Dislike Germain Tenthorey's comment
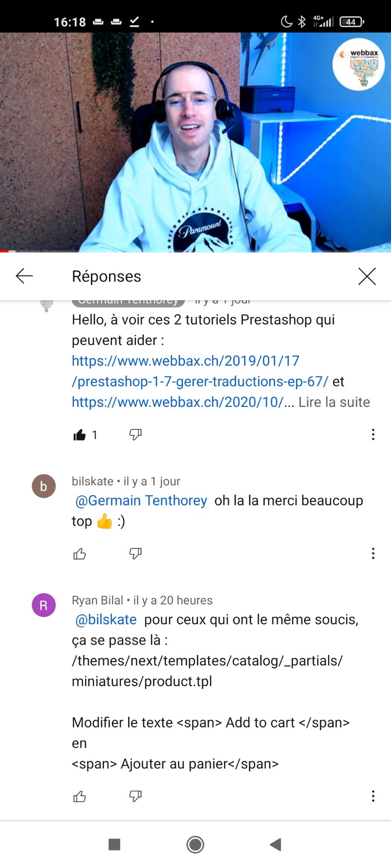391x868 pixels. 135,434
